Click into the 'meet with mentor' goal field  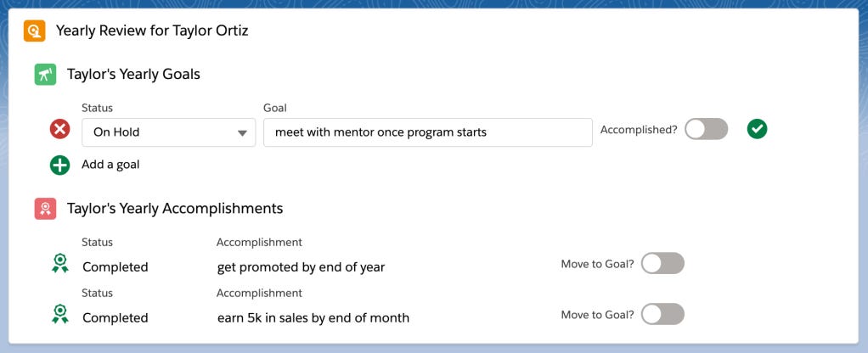[427, 132]
